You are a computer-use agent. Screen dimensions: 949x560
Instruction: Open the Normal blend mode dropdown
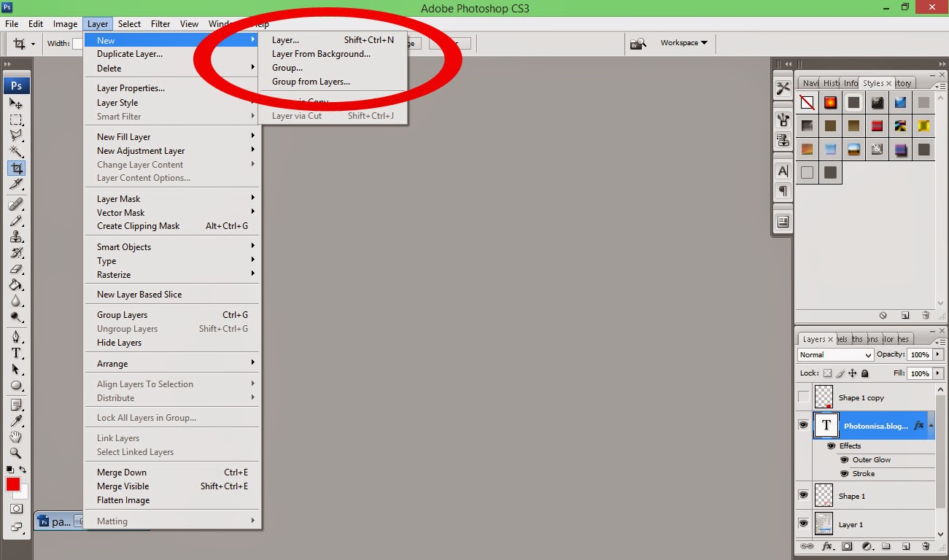point(835,355)
